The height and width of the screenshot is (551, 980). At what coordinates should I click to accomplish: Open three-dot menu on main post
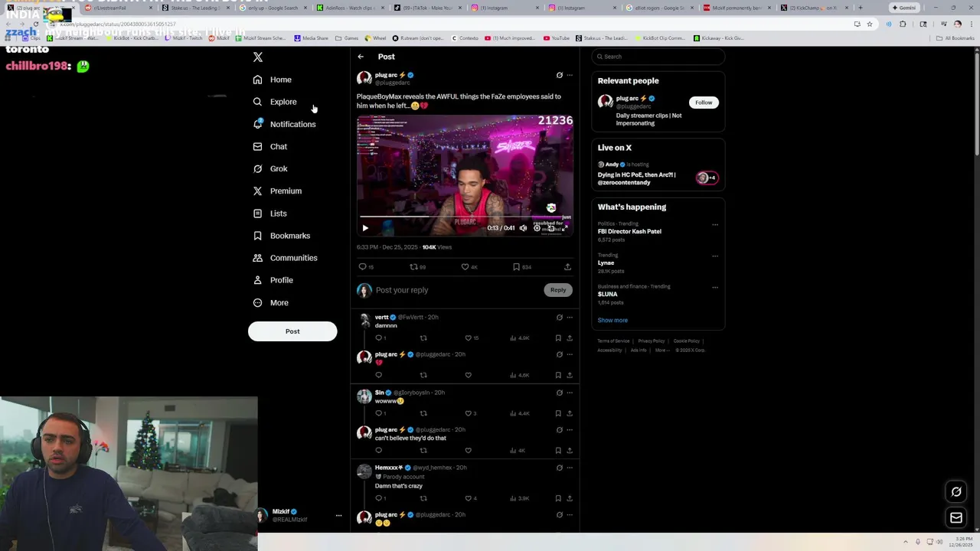[x=570, y=75]
